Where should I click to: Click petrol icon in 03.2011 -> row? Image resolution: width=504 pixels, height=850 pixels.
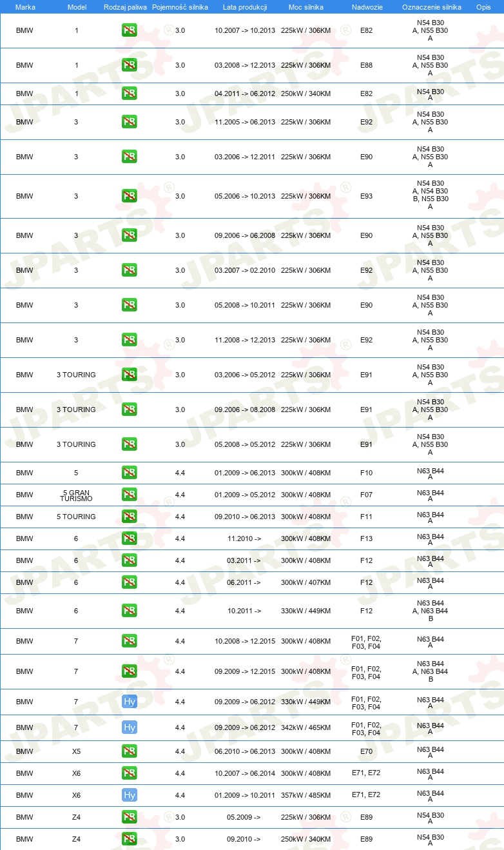click(129, 560)
